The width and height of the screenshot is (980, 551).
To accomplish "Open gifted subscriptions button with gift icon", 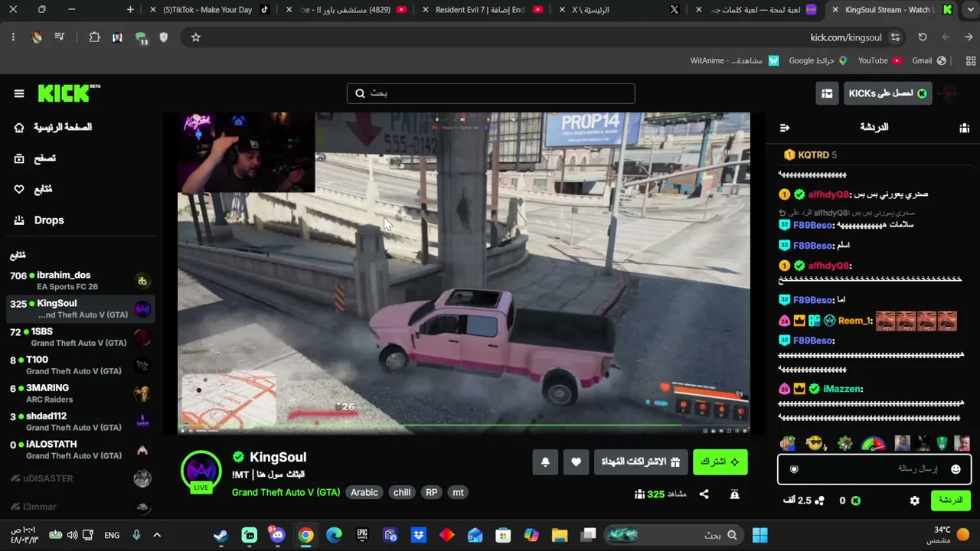I will [641, 462].
